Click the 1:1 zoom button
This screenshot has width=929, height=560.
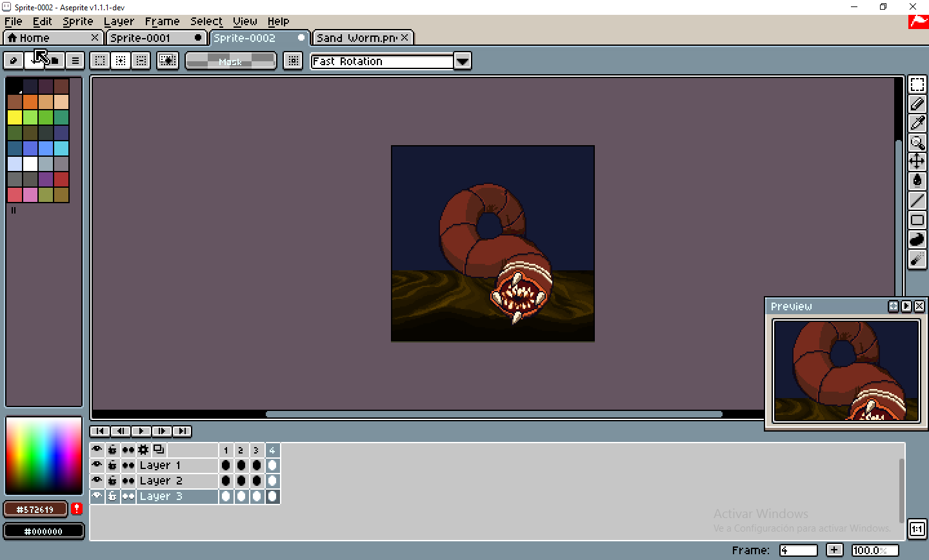tap(917, 529)
